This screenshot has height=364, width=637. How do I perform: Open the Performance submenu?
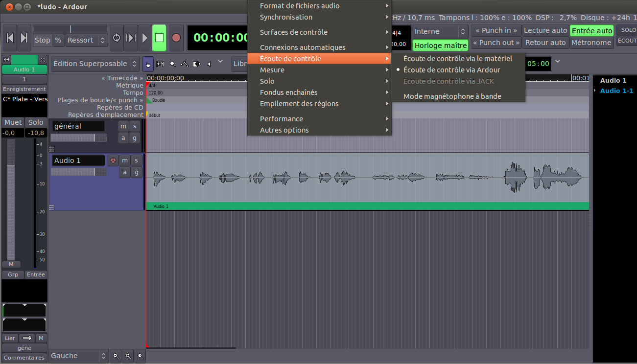(319, 119)
